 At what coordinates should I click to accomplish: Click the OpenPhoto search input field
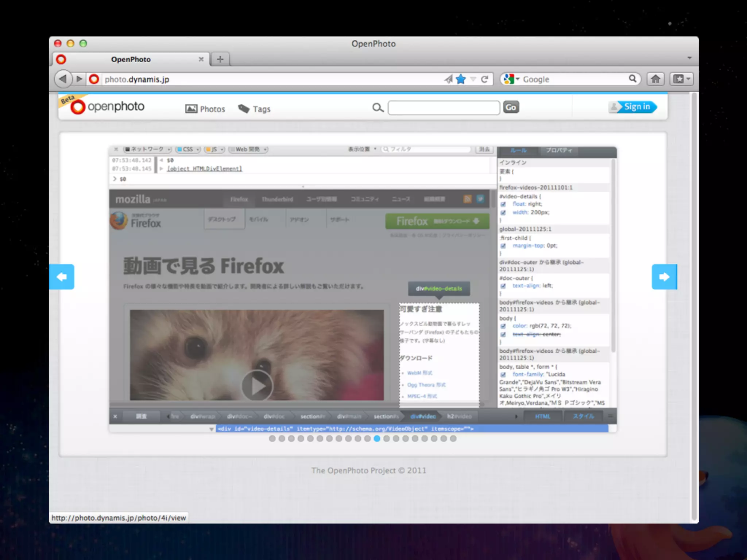[444, 108]
